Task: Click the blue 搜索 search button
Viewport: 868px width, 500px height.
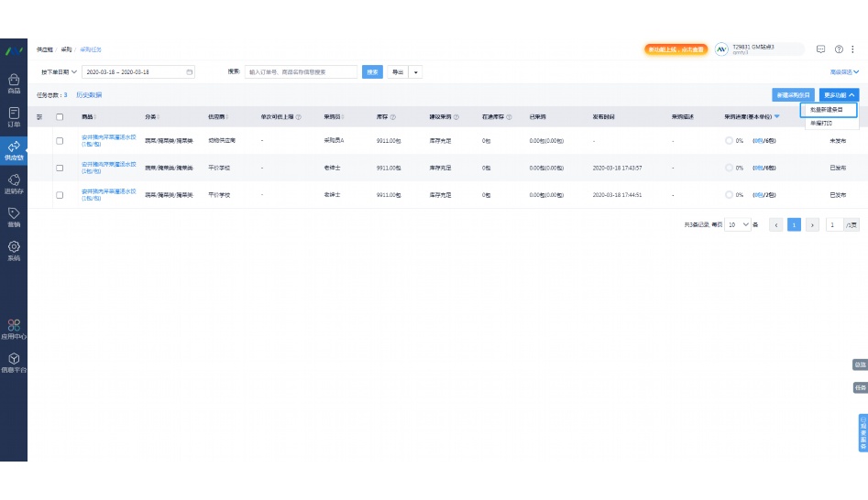Action: pyautogui.click(x=372, y=71)
